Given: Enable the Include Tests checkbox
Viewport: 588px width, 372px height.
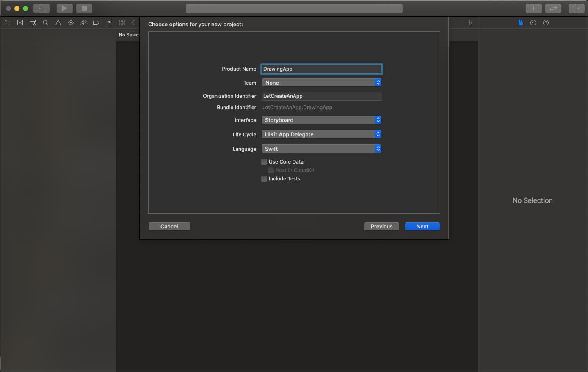Looking at the screenshot, I should [x=264, y=179].
